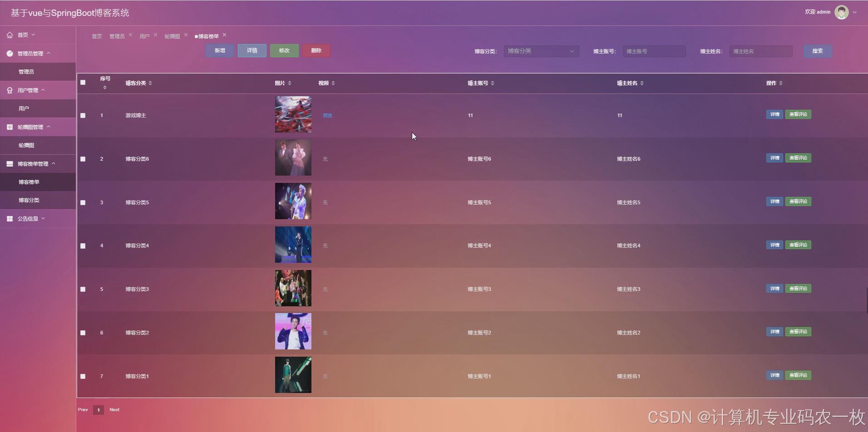Viewport: 868px width, 432px height.
Task: Close the 用户 tab
Action: pyautogui.click(x=155, y=35)
